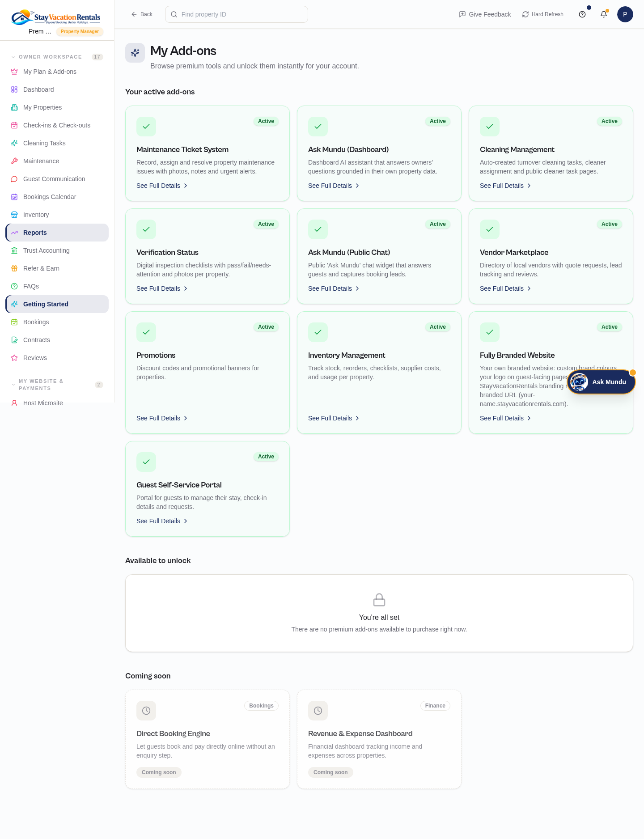
Task: Click the Reports trend icon
Action: 14,233
